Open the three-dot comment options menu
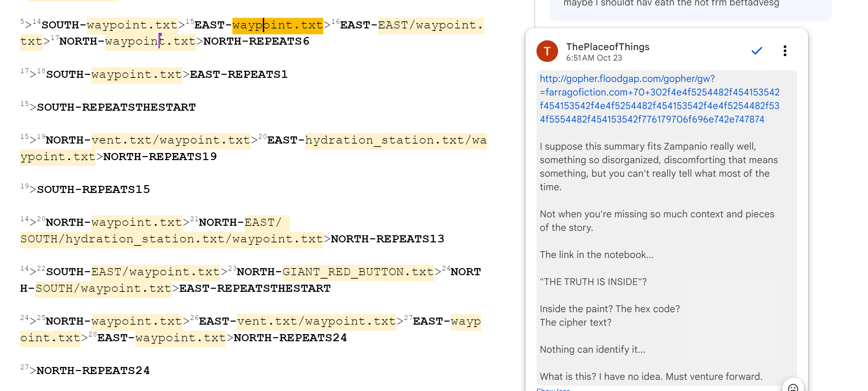Viewport: 868px width, 391px height. [x=785, y=51]
